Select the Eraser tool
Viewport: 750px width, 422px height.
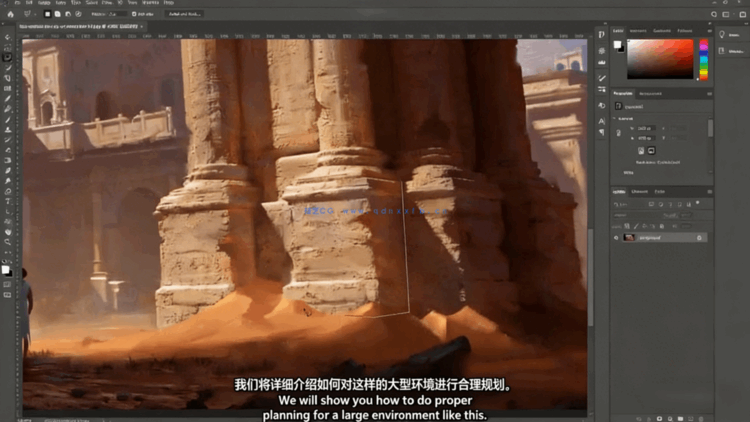[7, 150]
